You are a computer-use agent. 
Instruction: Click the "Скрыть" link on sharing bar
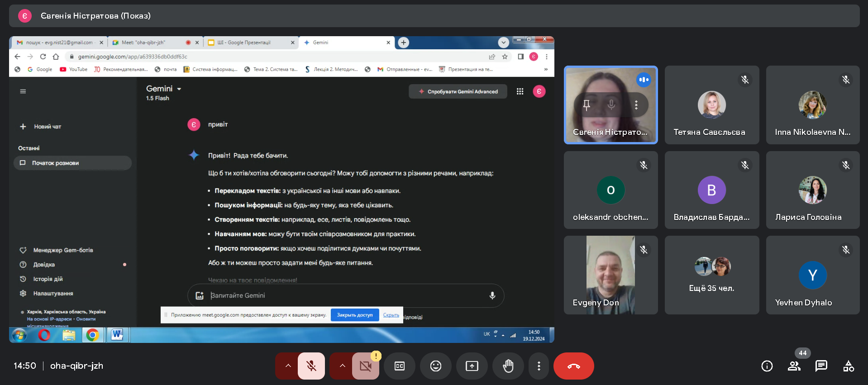pos(391,315)
